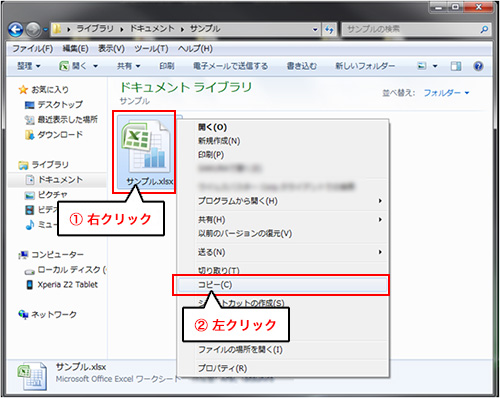
Task: Select Xperia Z2 Tablet device
Action: coord(68,285)
